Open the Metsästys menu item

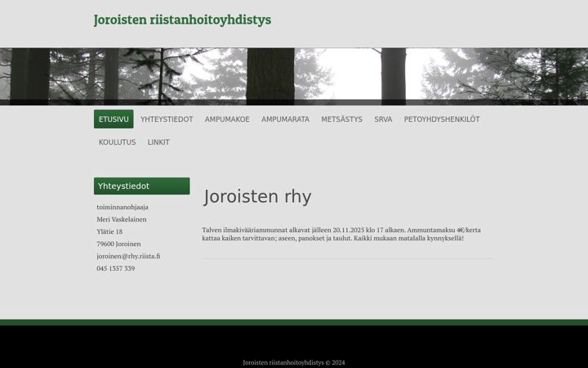point(341,119)
